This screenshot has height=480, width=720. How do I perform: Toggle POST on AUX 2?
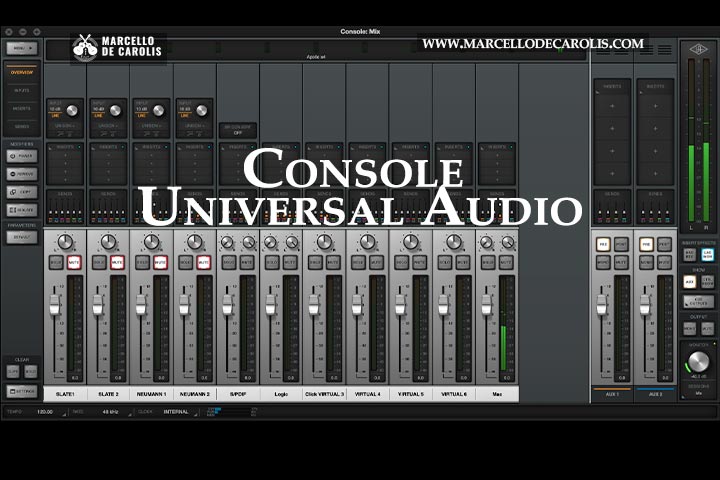[664, 244]
